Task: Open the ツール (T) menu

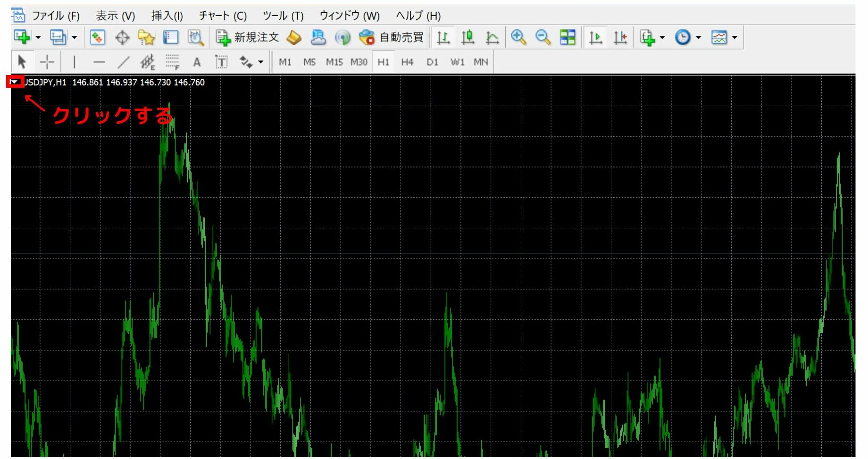Action: point(283,16)
